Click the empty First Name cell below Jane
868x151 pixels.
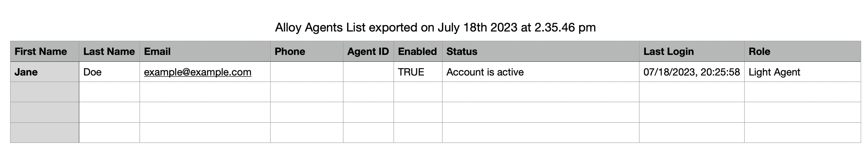(44, 92)
